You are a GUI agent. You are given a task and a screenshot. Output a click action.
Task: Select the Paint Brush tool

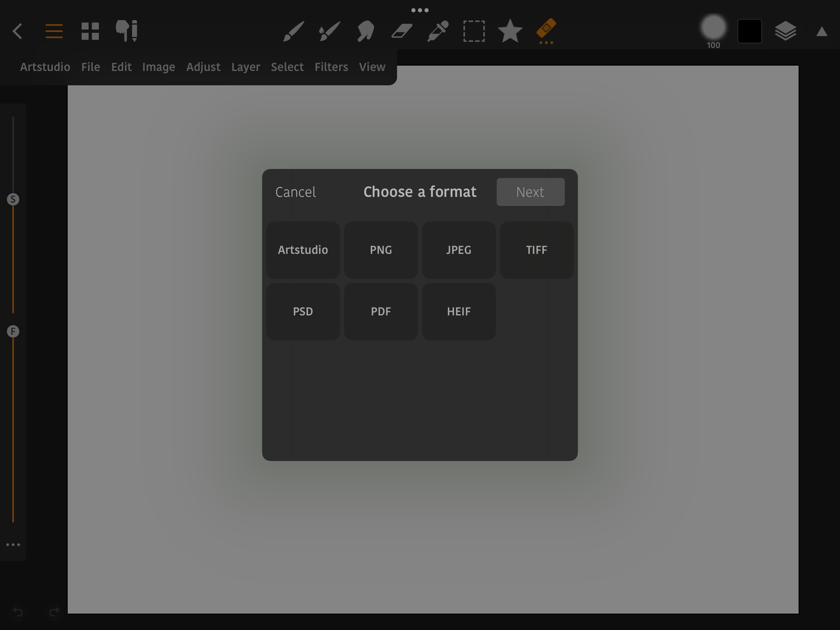[x=293, y=31]
